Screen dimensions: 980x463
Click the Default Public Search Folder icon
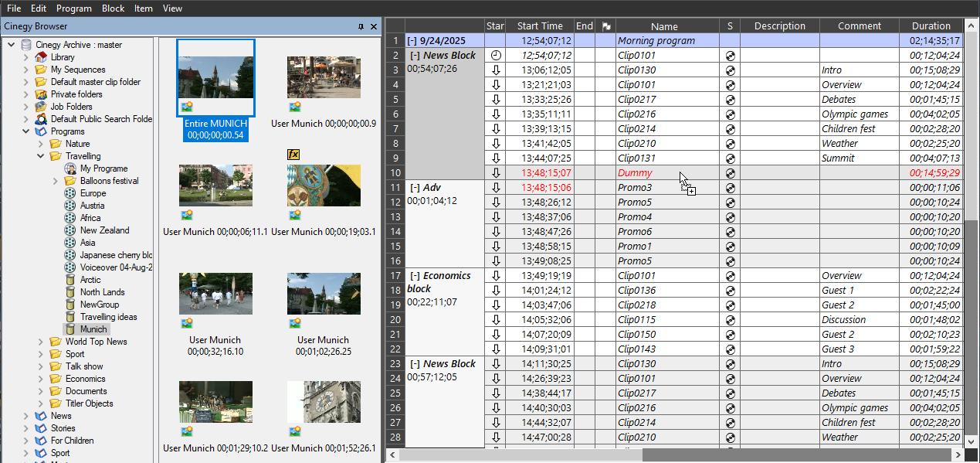click(41, 119)
